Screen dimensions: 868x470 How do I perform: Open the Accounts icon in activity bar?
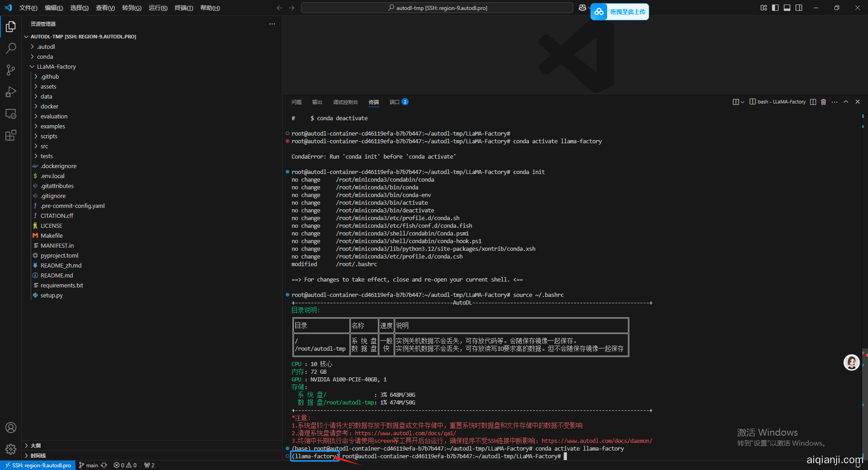[11, 428]
